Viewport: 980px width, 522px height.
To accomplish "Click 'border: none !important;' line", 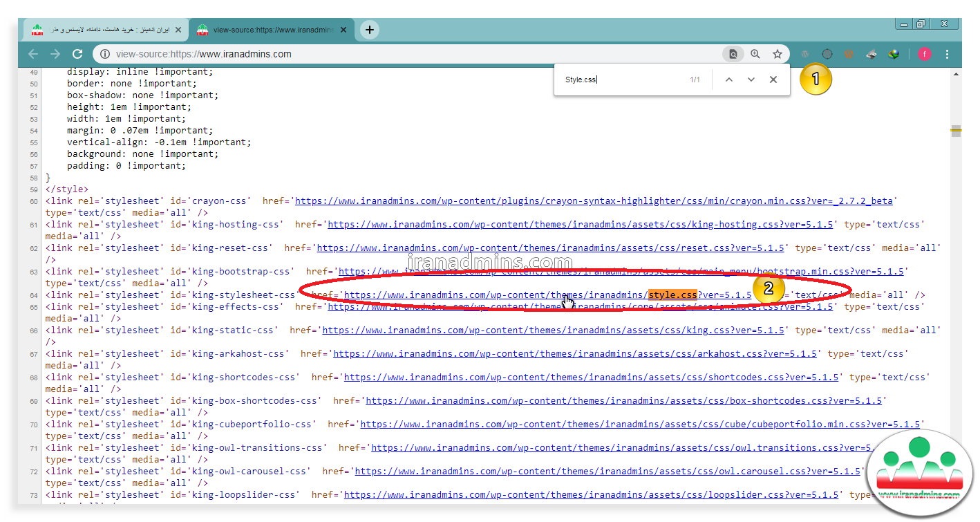I will coord(132,84).
